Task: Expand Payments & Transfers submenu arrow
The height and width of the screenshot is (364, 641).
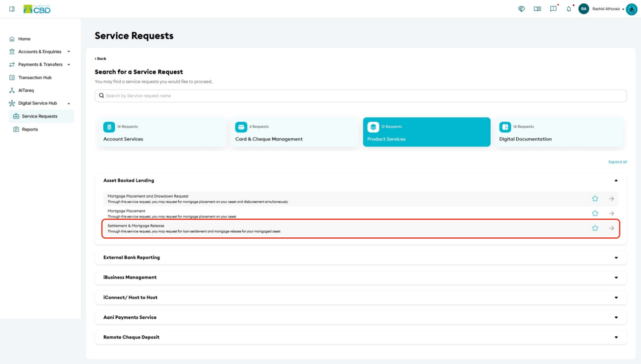Action: click(x=69, y=65)
